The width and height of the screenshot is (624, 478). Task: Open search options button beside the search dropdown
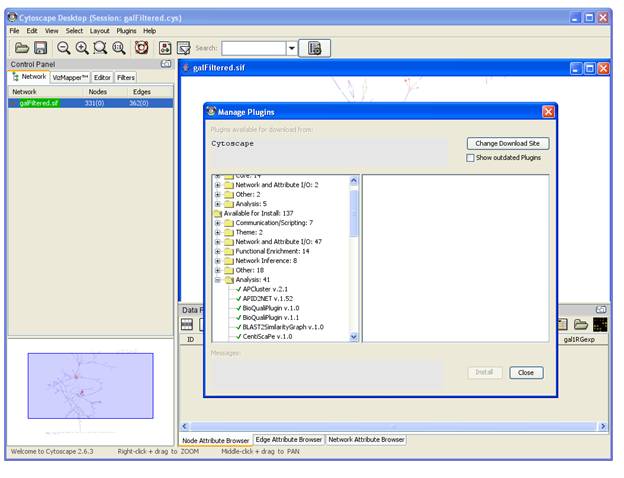click(314, 48)
